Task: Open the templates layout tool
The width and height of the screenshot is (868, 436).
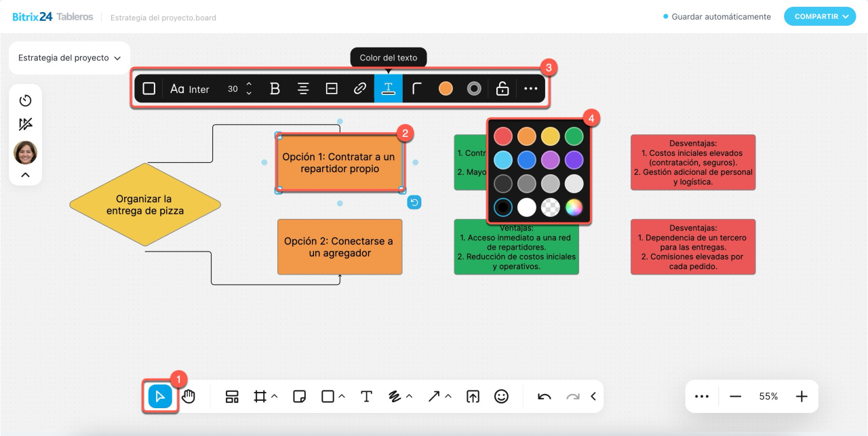Action: click(x=232, y=397)
